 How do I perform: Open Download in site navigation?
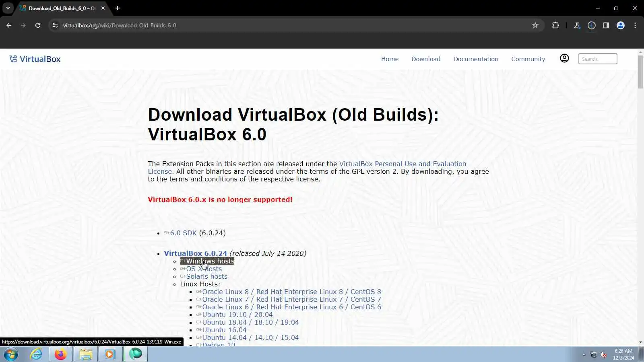tap(426, 59)
